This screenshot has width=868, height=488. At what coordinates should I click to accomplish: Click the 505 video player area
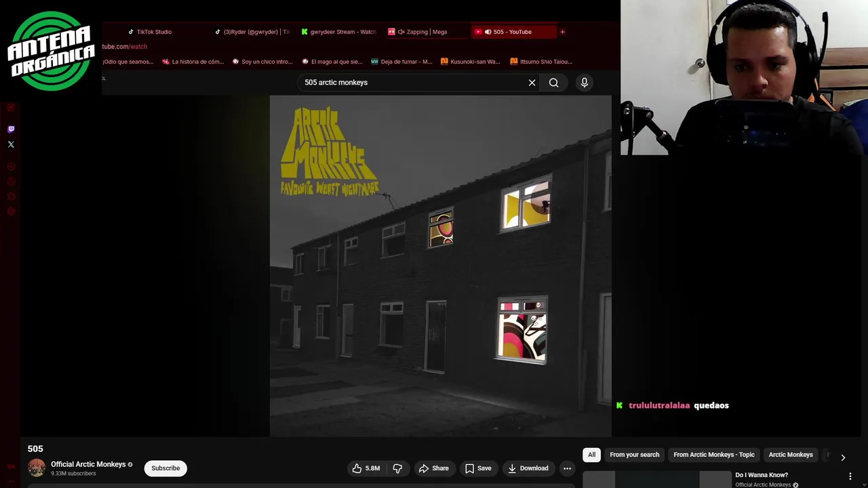[441, 266]
